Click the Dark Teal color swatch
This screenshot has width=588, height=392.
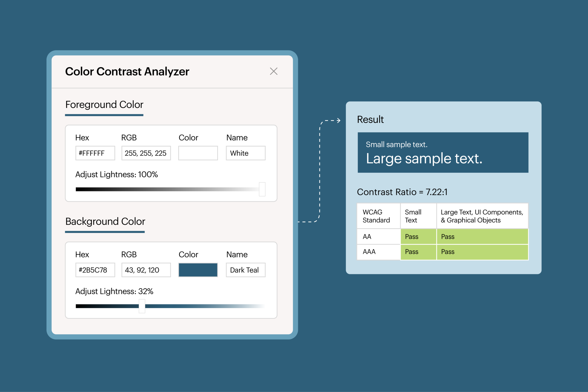pyautogui.click(x=198, y=270)
